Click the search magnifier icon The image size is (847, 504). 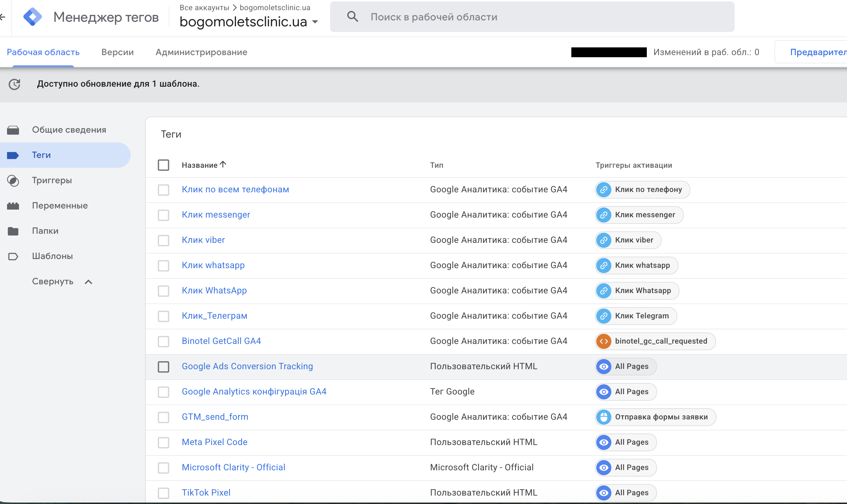pos(353,17)
